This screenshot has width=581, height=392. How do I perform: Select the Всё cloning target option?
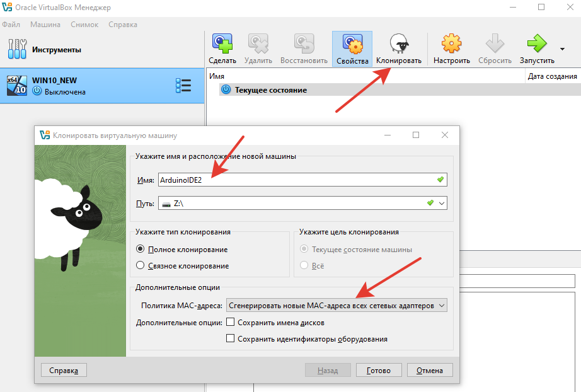(304, 265)
